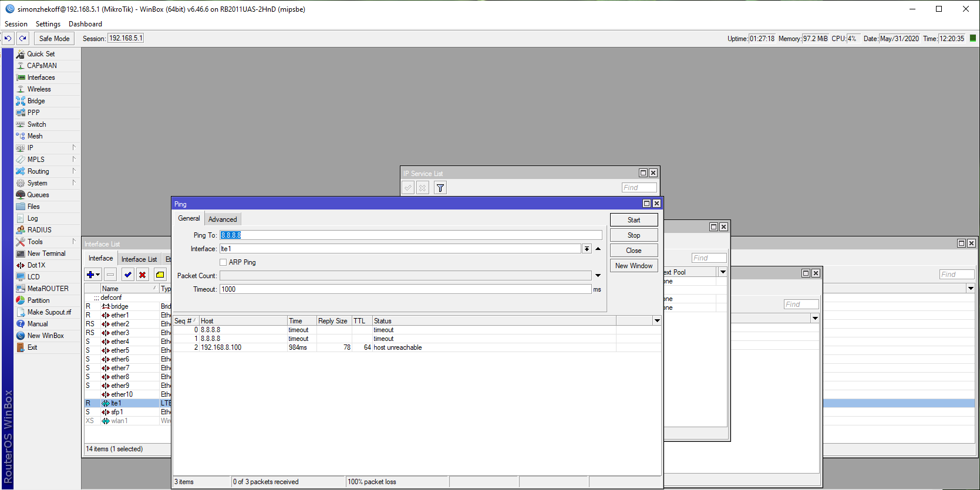The width and height of the screenshot is (980, 490).
Task: Click the redo arrow icon in the toolbar
Action: click(x=23, y=38)
